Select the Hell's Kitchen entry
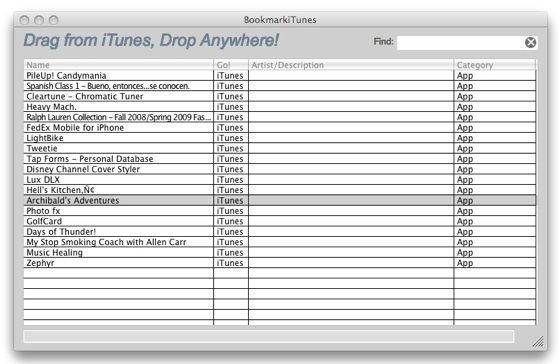560x364 pixels. click(280, 190)
